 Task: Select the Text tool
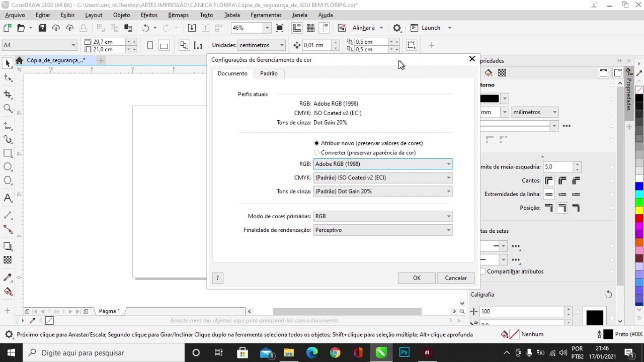click(x=8, y=198)
